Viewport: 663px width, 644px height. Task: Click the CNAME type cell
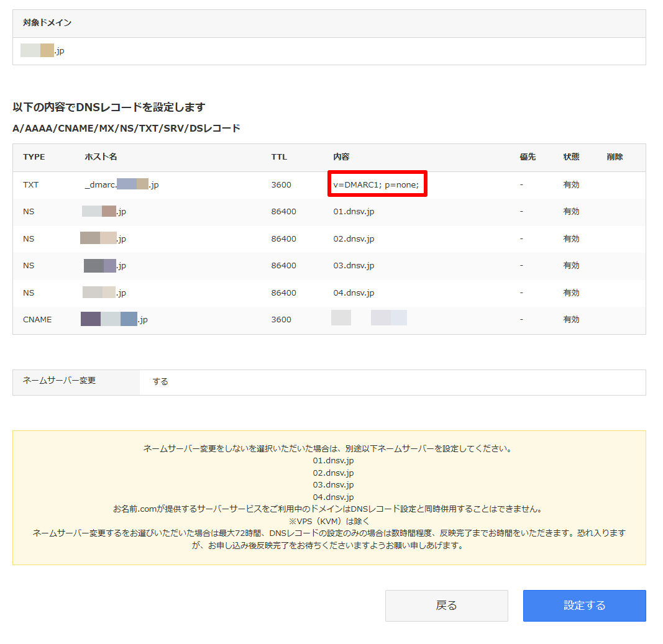tap(37, 320)
